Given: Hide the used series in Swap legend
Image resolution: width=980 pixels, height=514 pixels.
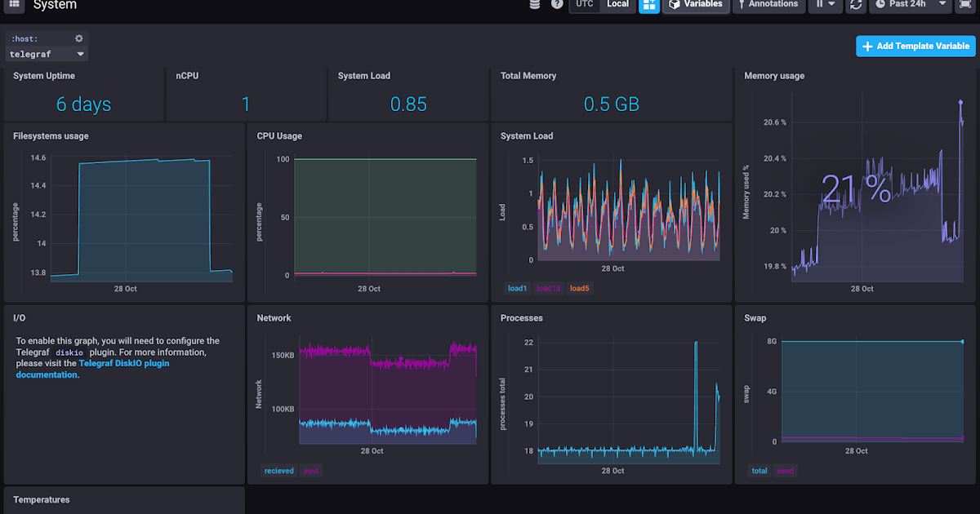Looking at the screenshot, I should [x=785, y=470].
